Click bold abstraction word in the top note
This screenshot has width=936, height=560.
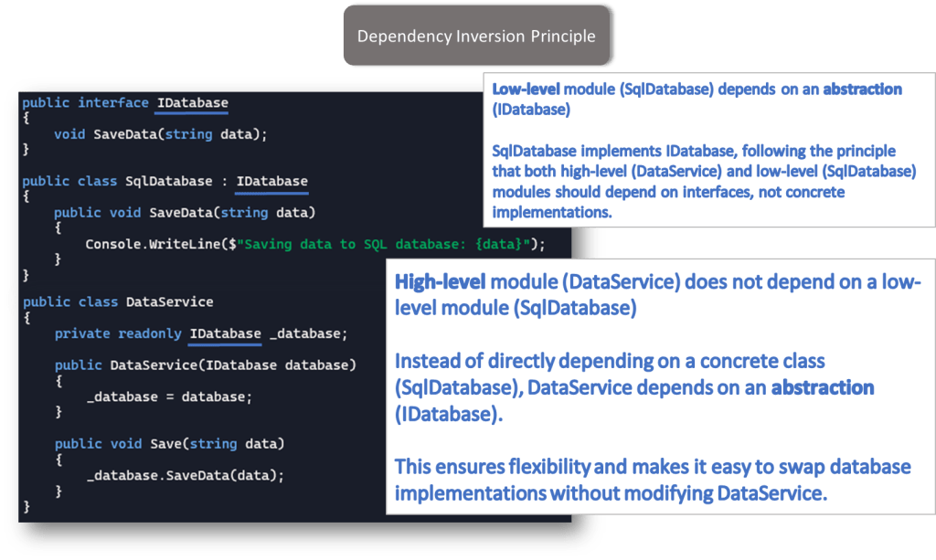[x=862, y=90]
